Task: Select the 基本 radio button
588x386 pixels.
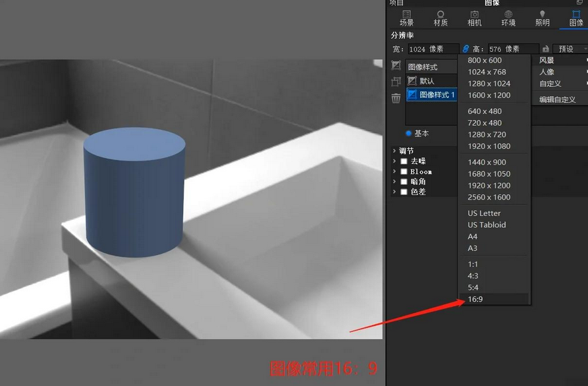Action: [408, 133]
